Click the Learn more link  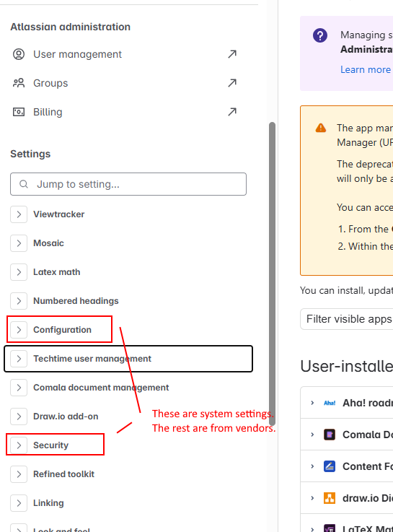click(366, 69)
